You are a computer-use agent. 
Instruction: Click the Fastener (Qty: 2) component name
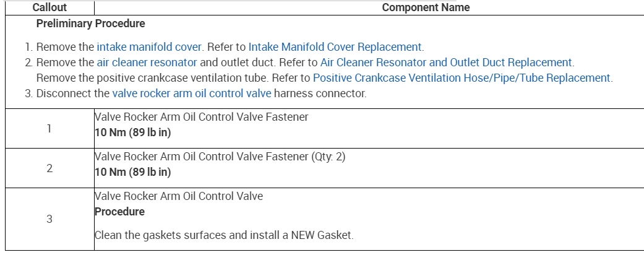click(220, 157)
